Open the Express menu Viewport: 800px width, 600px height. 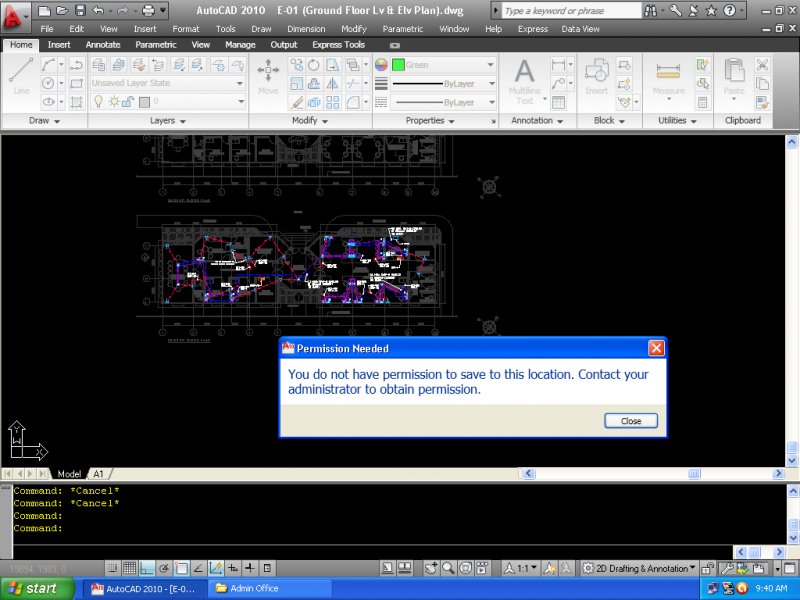(533, 29)
